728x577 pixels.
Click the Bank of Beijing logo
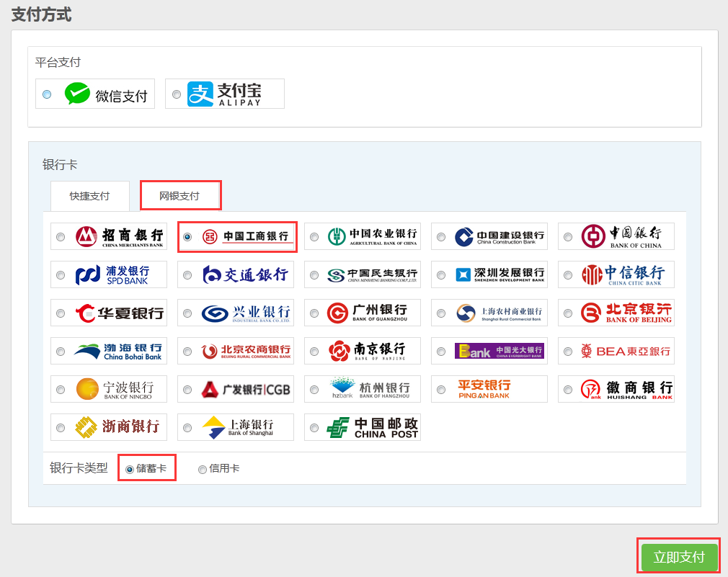point(626,313)
